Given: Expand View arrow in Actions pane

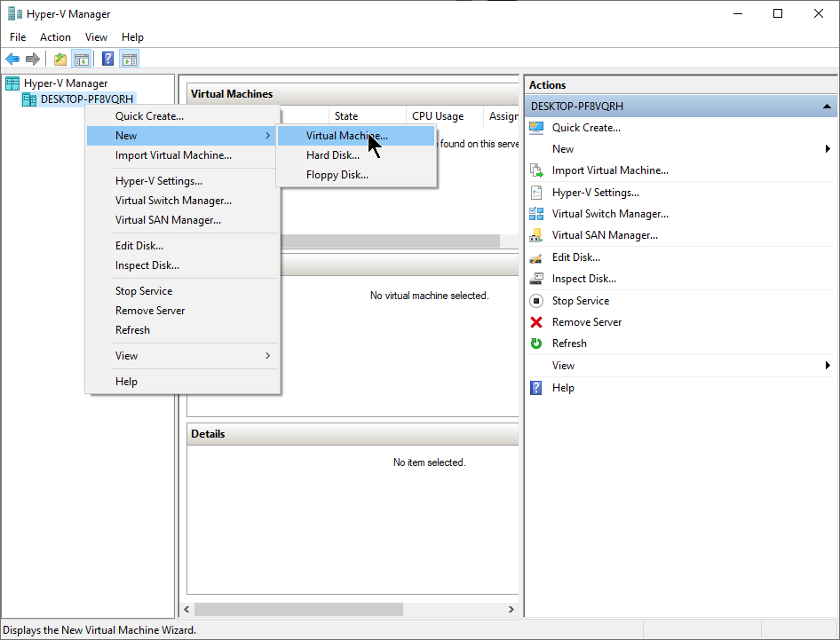Looking at the screenshot, I should (828, 365).
